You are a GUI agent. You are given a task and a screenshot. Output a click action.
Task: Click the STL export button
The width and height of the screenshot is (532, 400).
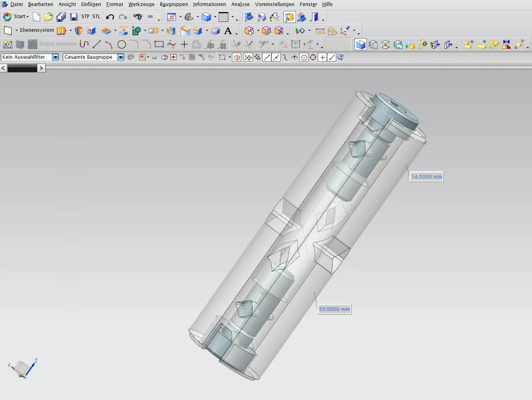pos(96,17)
